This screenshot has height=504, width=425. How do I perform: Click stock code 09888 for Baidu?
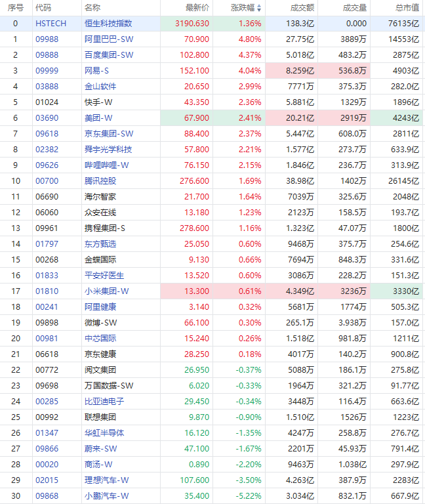(x=46, y=54)
